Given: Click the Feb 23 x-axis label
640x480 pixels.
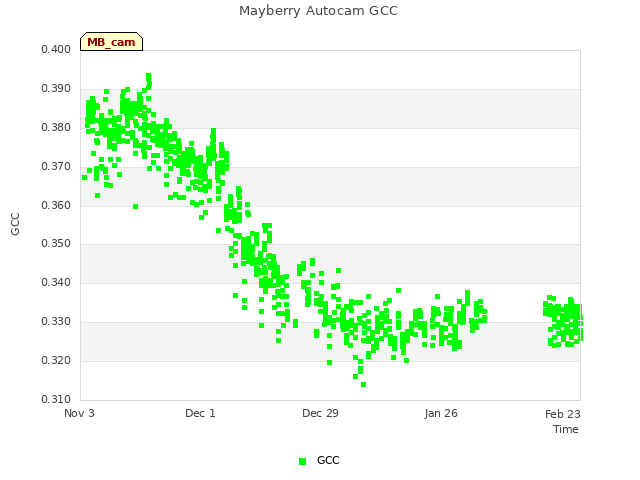Looking at the screenshot, I should (563, 414).
